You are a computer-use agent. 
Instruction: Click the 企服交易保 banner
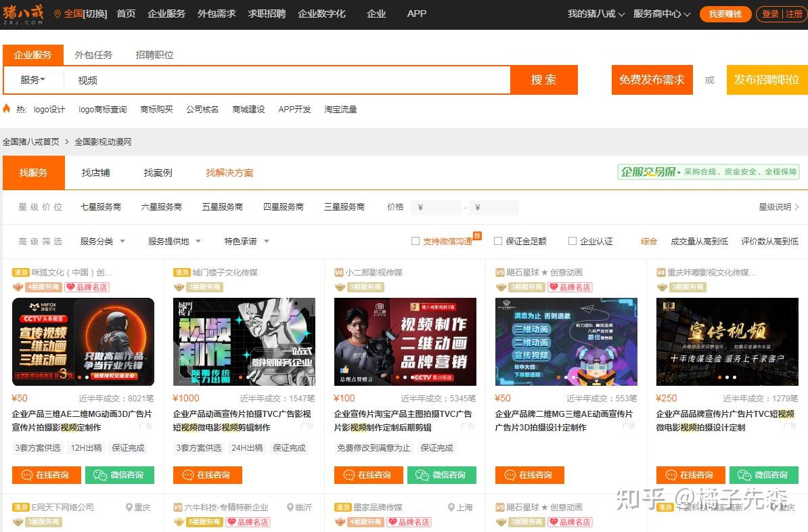coord(709,172)
